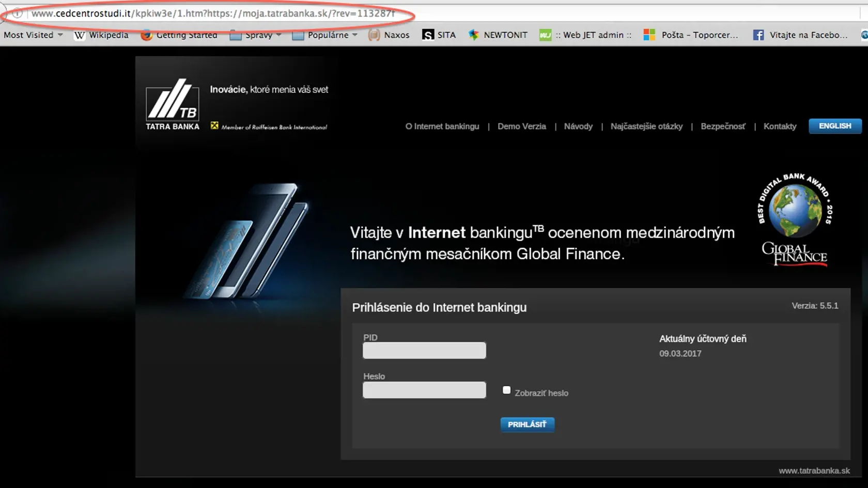Click the PRIHLÁSIŤ login button

pos(527,424)
